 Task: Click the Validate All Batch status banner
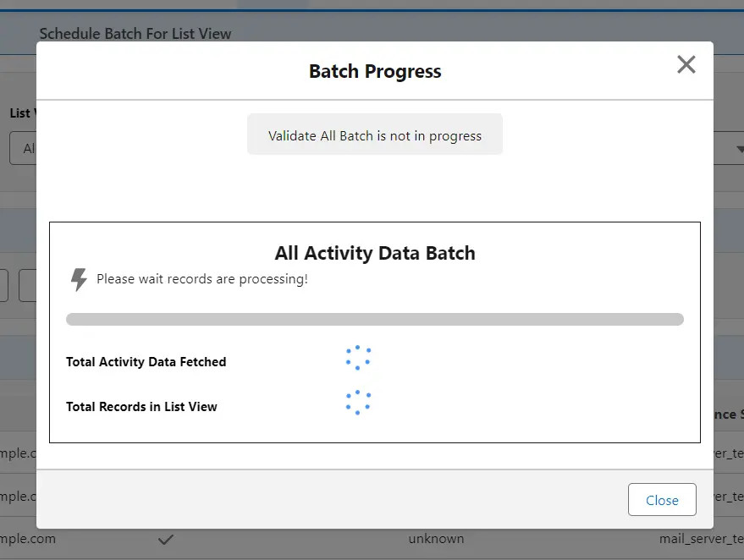click(x=374, y=134)
